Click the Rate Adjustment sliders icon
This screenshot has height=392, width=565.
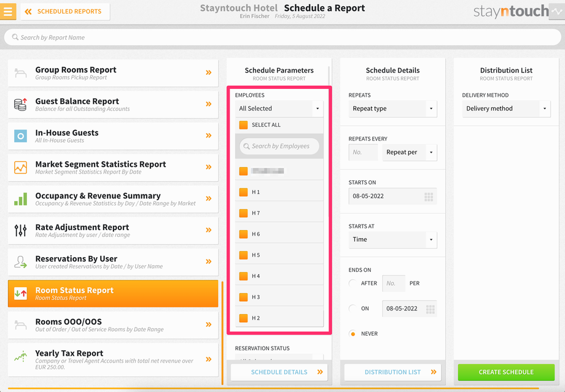[20, 231]
